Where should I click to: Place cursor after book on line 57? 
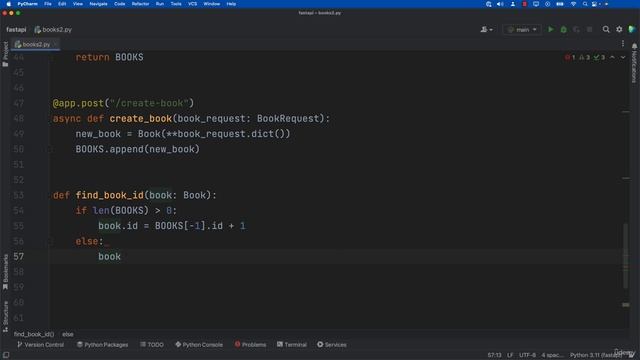pos(122,257)
